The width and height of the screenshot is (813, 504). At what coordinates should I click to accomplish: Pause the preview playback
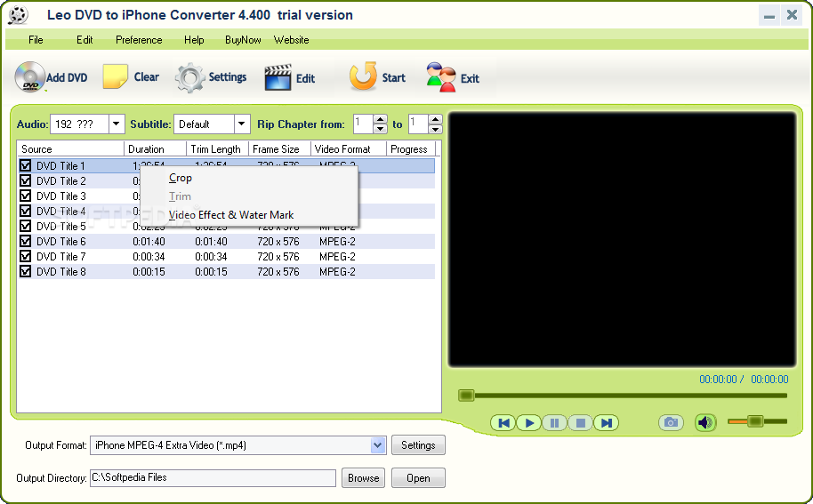click(554, 423)
